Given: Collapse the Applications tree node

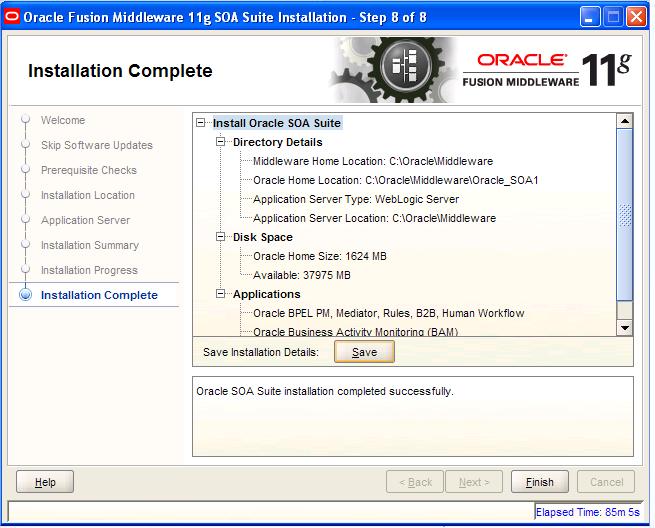Looking at the screenshot, I should (223, 295).
